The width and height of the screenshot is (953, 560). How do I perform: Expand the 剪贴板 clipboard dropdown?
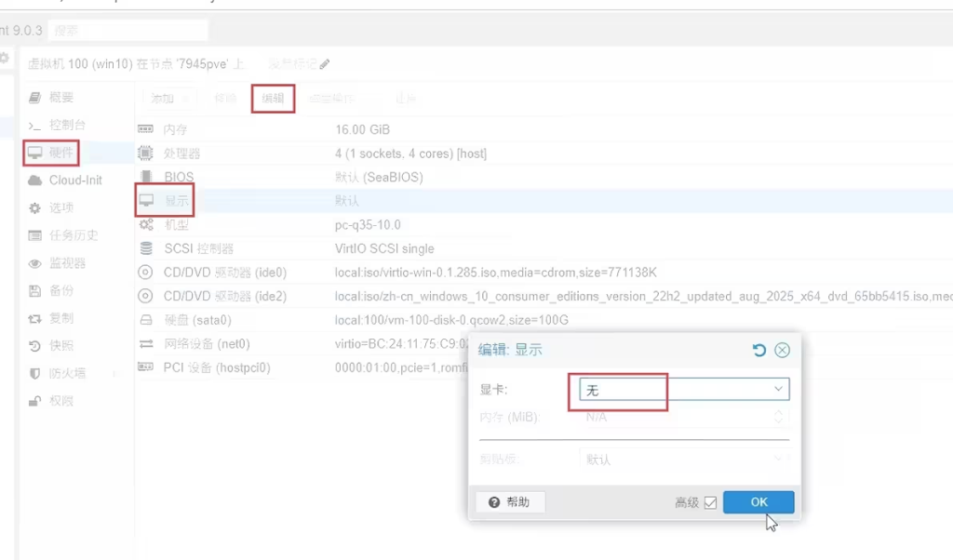[x=778, y=459]
